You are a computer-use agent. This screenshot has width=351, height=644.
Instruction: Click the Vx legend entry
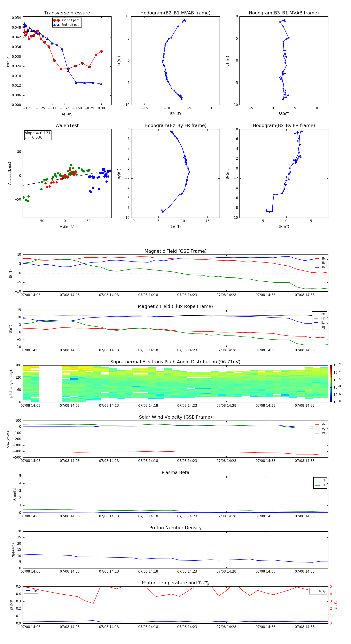320,424
